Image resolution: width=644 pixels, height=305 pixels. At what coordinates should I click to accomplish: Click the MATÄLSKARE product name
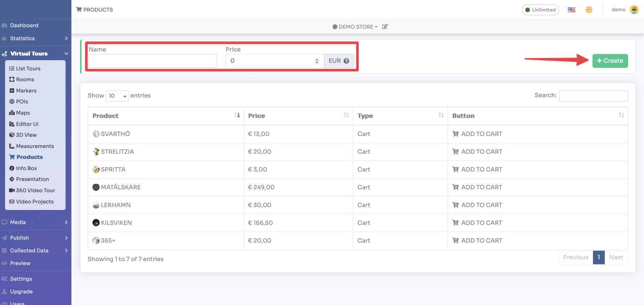point(121,187)
